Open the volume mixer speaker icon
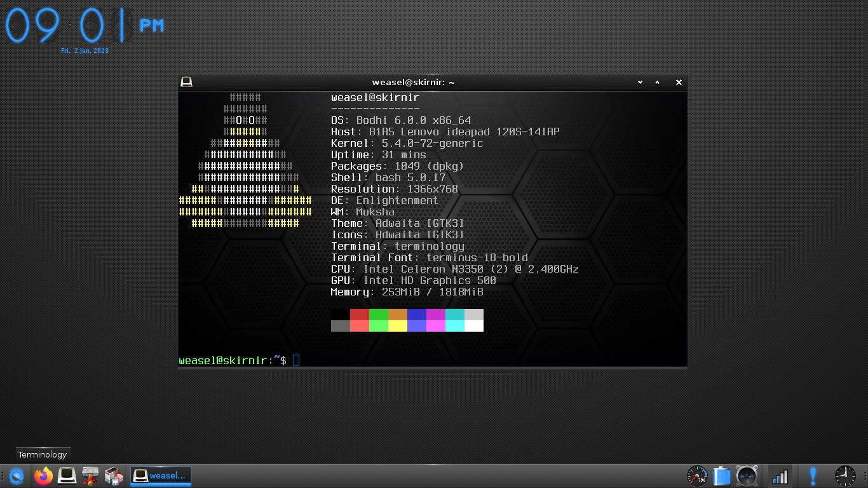This screenshot has width=868, height=488. 747,475
